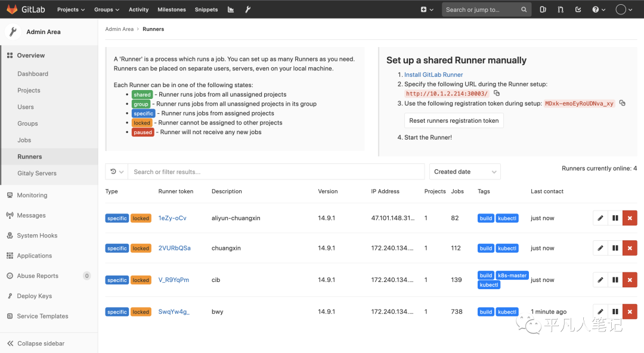Edit the bwy runner
644x353 pixels.
click(x=600, y=311)
